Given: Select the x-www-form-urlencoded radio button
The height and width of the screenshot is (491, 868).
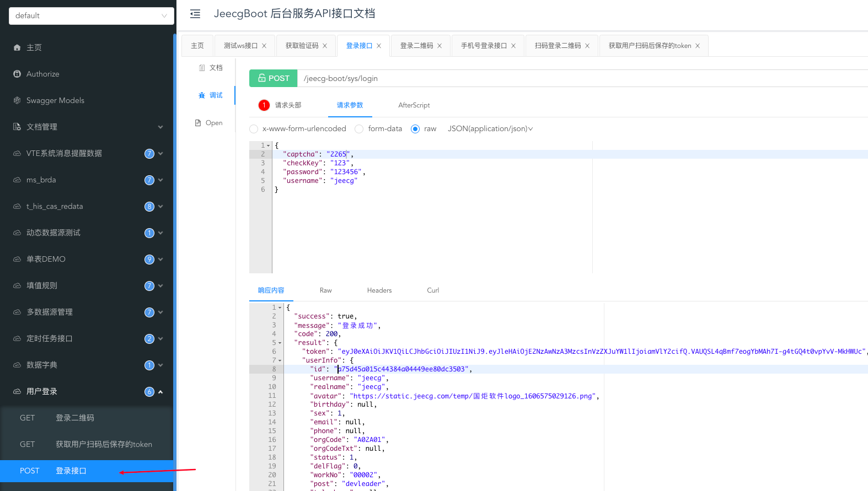Looking at the screenshot, I should pyautogui.click(x=254, y=129).
